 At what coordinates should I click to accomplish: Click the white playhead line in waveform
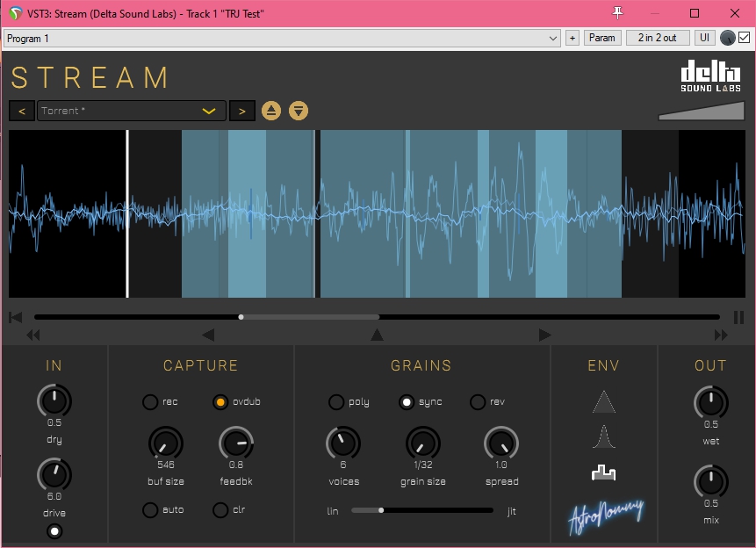point(127,213)
